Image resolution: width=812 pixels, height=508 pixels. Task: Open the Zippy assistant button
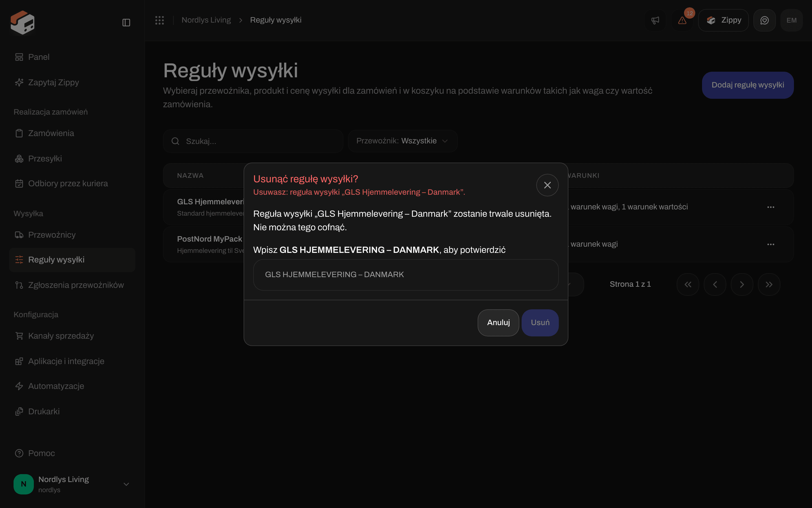[723, 20]
